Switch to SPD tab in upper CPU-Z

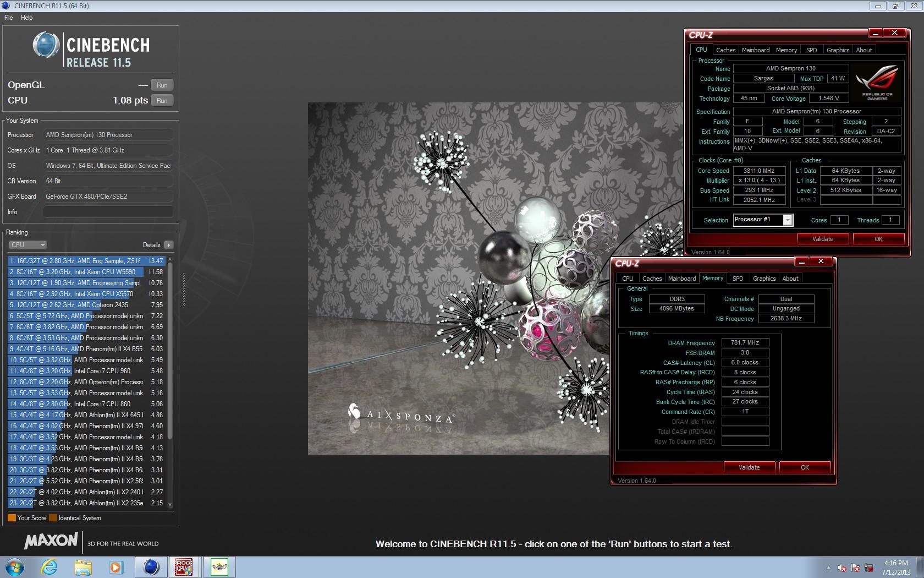[x=812, y=50]
